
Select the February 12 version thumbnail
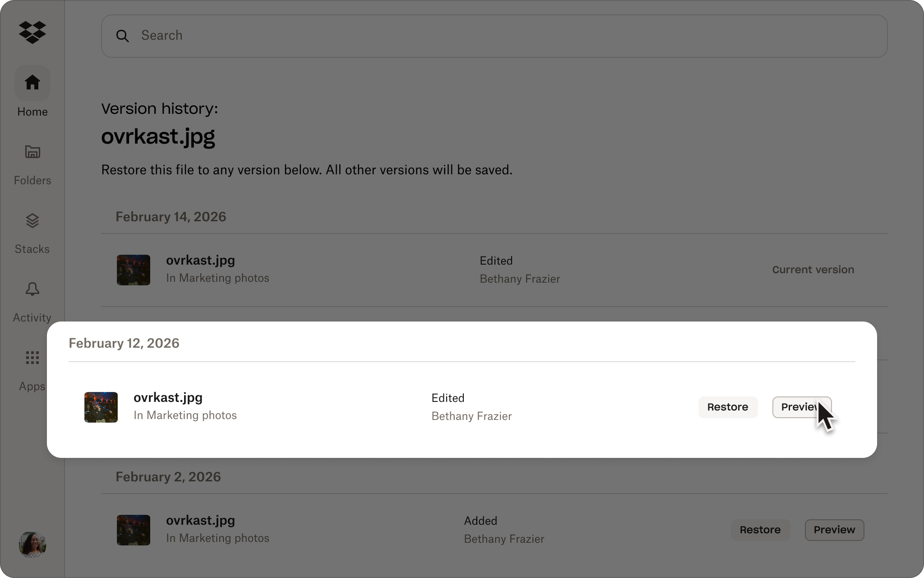(101, 407)
